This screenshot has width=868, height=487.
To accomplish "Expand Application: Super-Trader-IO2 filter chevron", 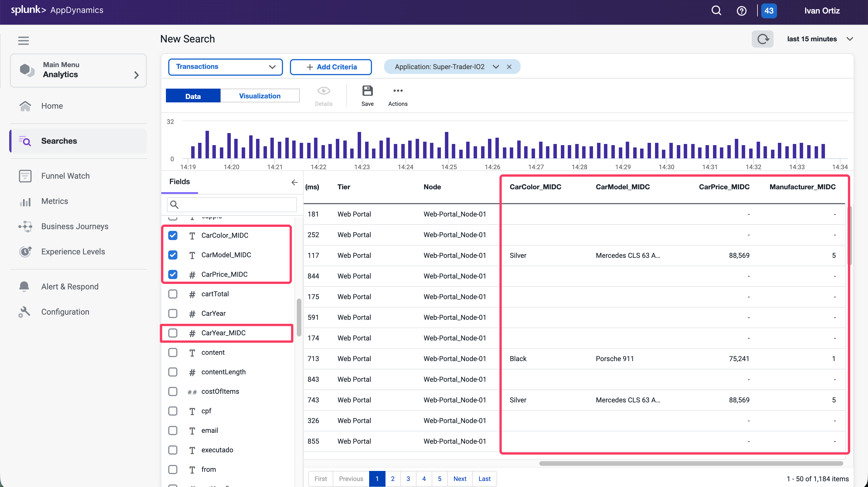I will click(495, 67).
